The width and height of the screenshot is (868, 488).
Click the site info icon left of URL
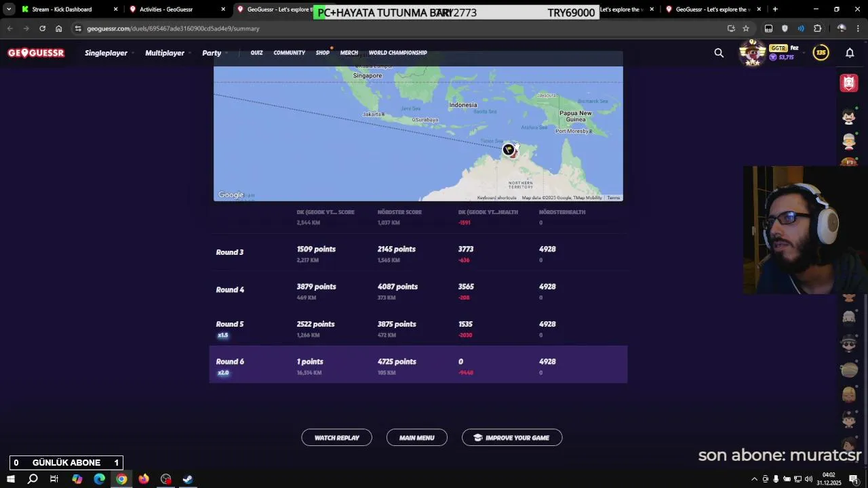(x=78, y=28)
